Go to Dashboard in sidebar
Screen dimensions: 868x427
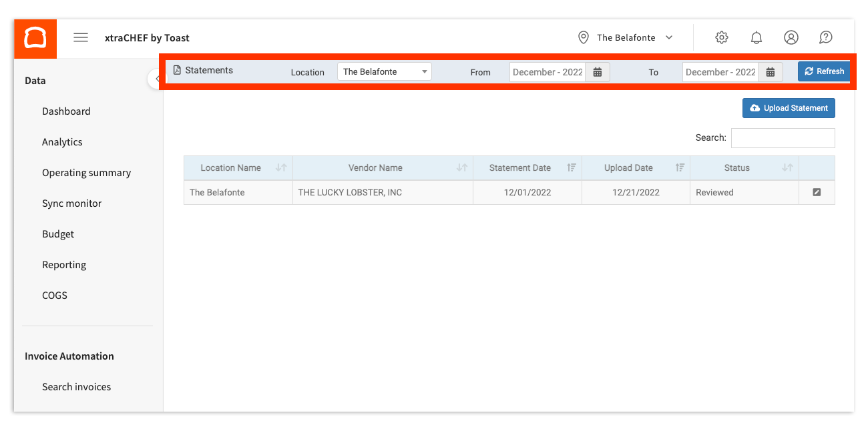pos(66,111)
